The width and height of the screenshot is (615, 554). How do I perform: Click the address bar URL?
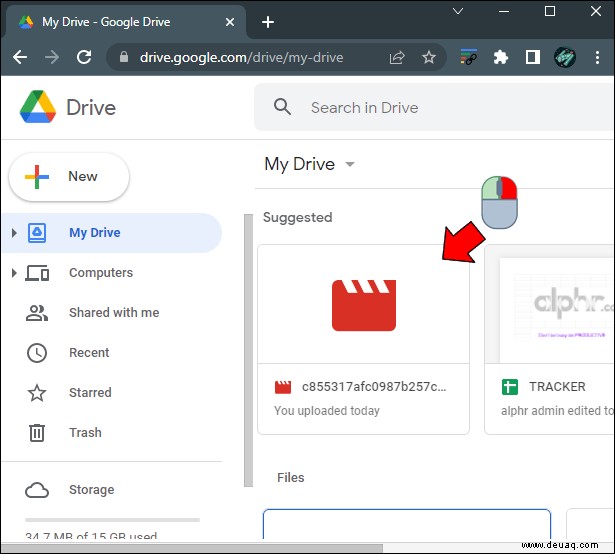coord(242,58)
